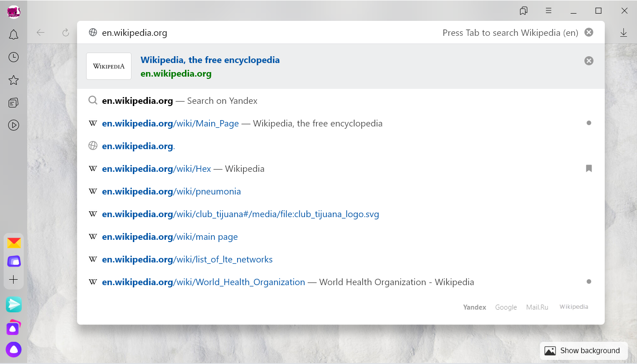Image resolution: width=637 pixels, height=364 pixels.
Task: Click Wikipedia W favicon on pneumonia row
Action: pyautogui.click(x=93, y=191)
